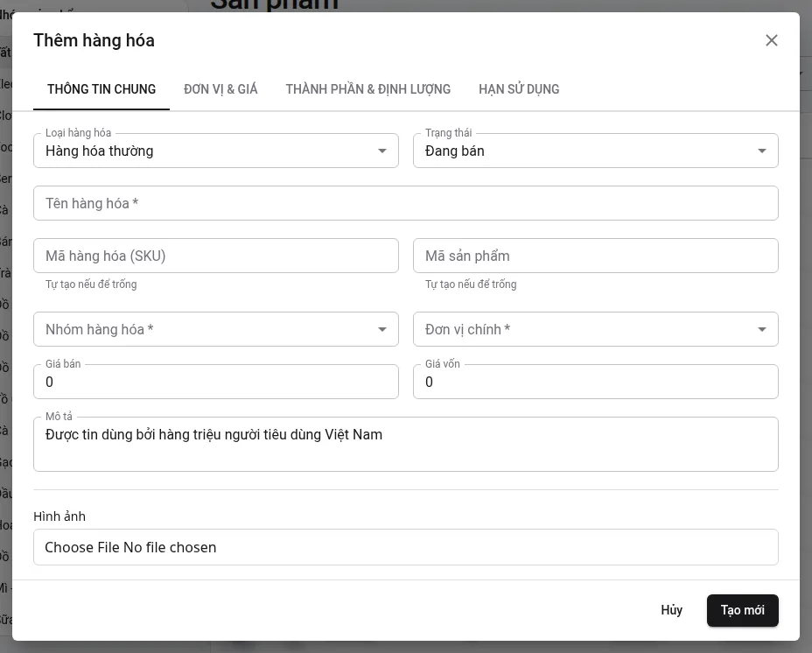Cancel with the Hủy button
The width and height of the screenshot is (812, 653).
pyautogui.click(x=672, y=610)
